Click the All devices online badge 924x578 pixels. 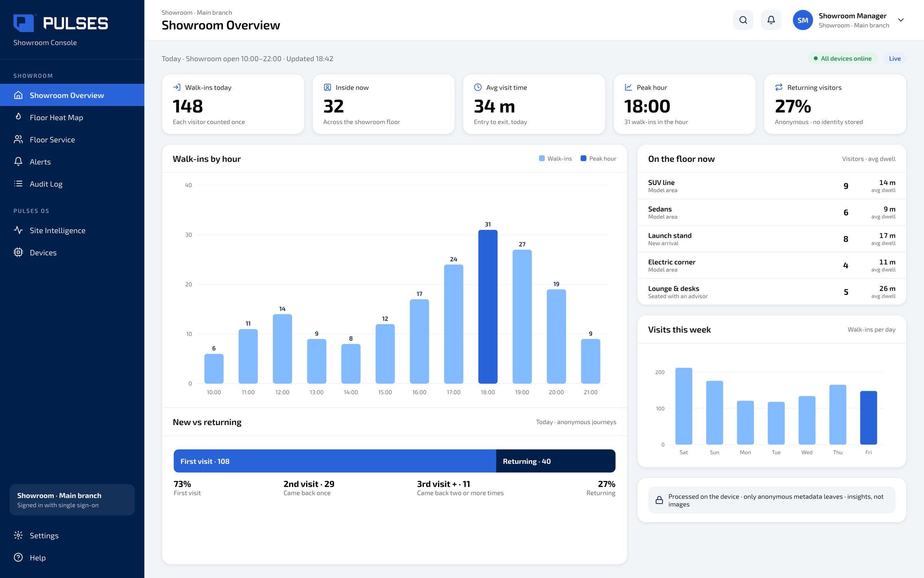click(x=842, y=59)
